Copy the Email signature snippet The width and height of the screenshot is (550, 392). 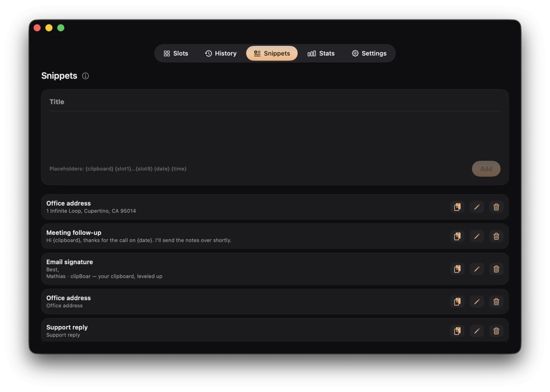click(x=457, y=269)
